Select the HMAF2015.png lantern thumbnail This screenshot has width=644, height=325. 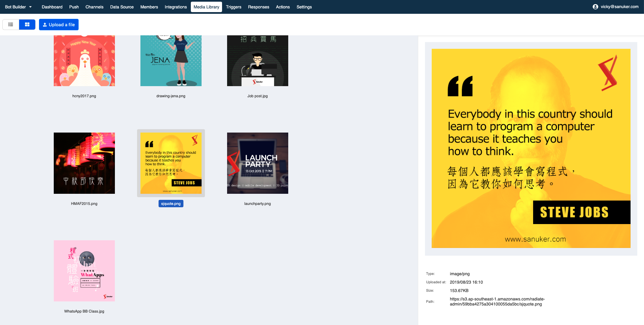(x=84, y=163)
